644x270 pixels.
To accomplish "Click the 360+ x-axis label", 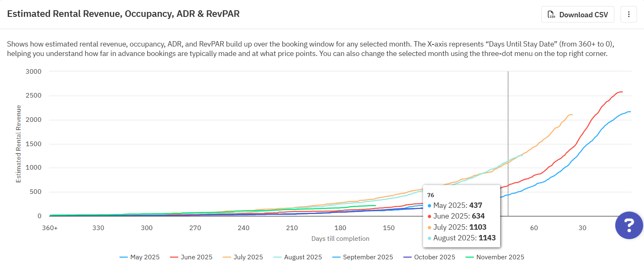I will click(x=50, y=228).
